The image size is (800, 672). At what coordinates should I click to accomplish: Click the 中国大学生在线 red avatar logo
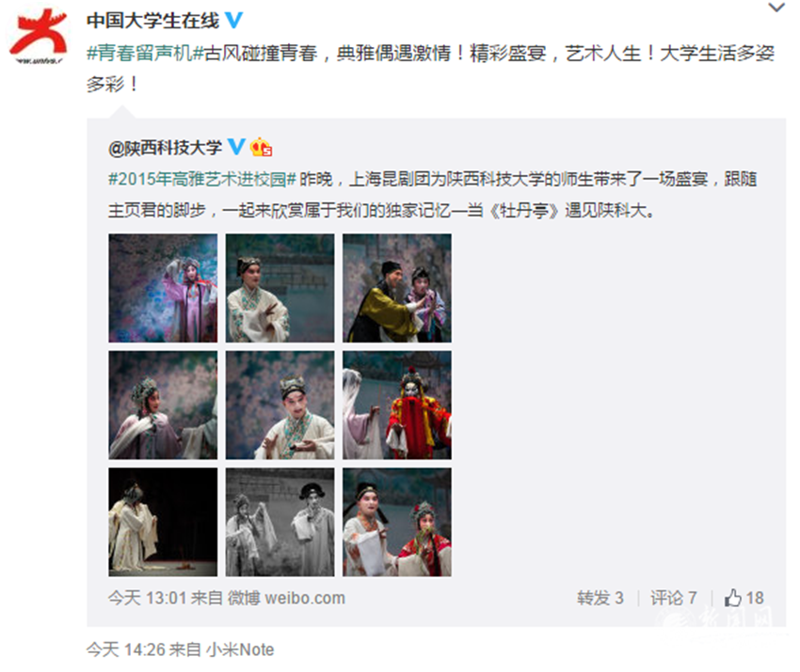point(39,36)
